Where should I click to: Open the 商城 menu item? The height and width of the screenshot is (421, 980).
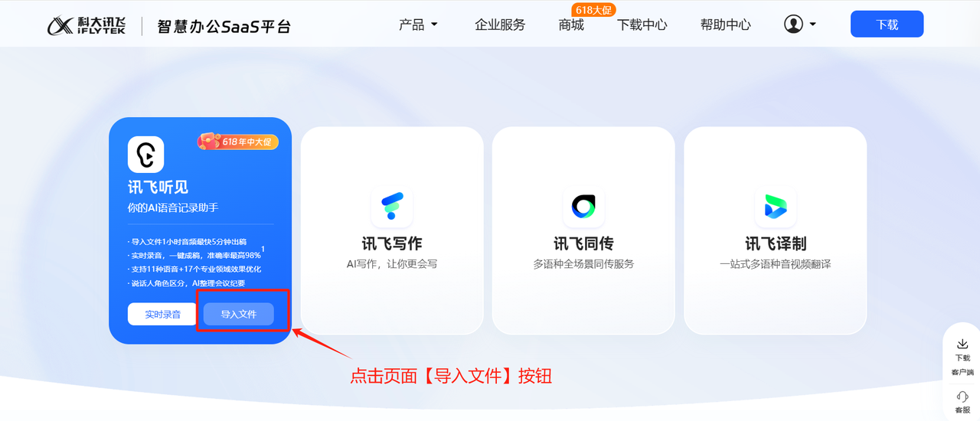[571, 24]
